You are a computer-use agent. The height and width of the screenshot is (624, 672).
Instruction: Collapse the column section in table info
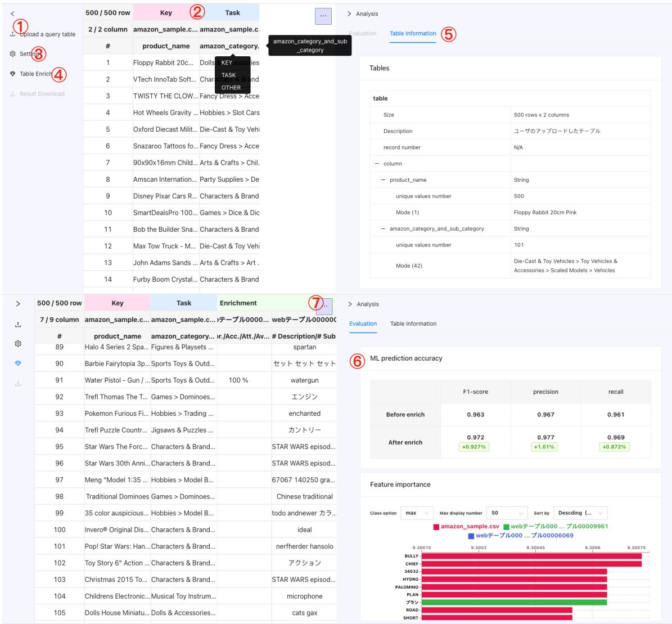click(x=377, y=163)
